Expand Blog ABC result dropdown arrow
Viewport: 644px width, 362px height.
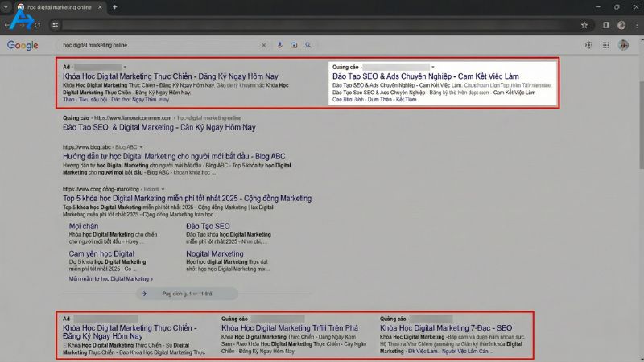pyautogui.click(x=141, y=147)
